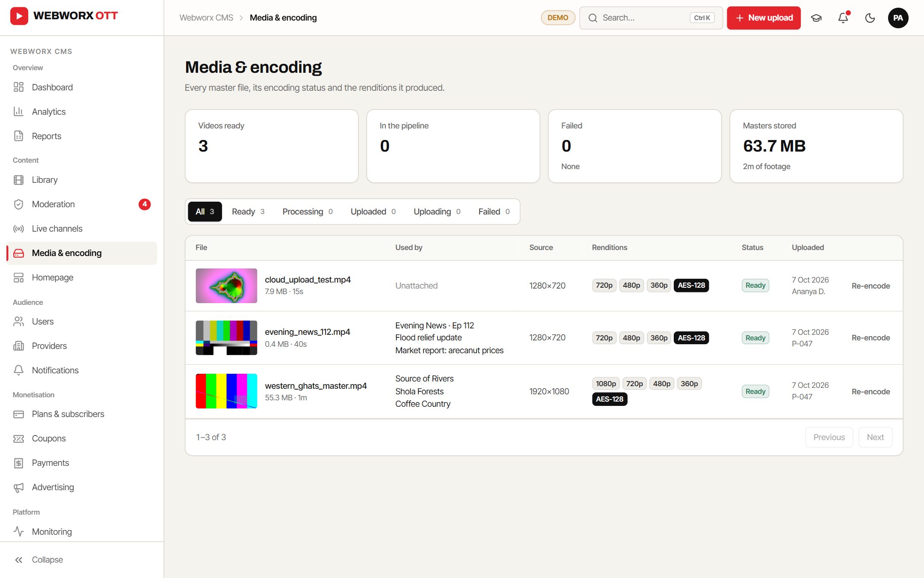924x578 pixels.
Task: Click the 1080p rendition chip
Action: coord(606,384)
